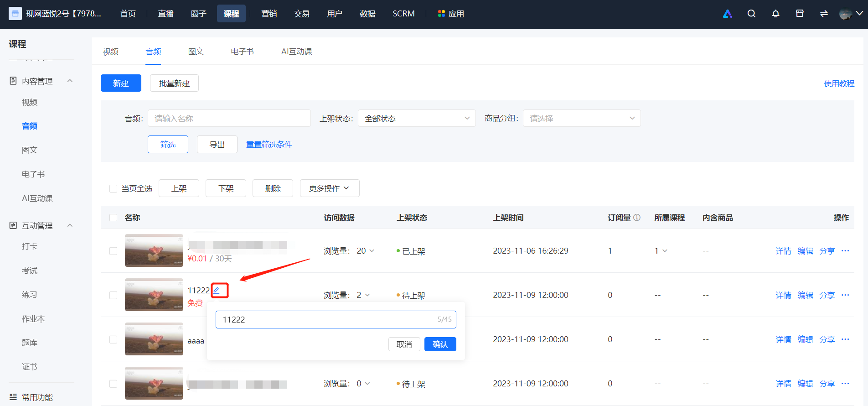Click the pencil edit icon next to 11222
Image resolution: width=868 pixels, height=406 pixels.
(x=217, y=290)
